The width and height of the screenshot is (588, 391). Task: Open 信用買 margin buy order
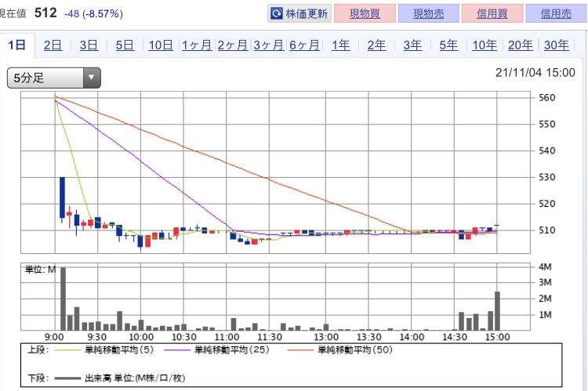[x=492, y=14]
